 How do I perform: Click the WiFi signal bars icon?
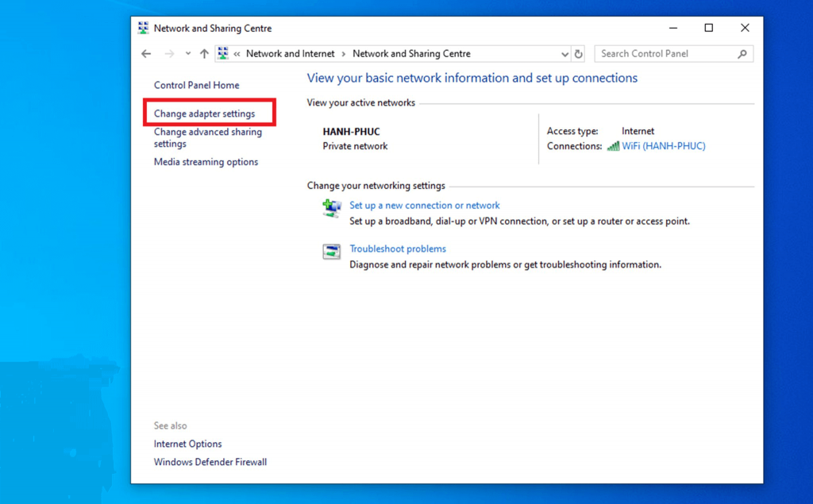click(x=614, y=146)
